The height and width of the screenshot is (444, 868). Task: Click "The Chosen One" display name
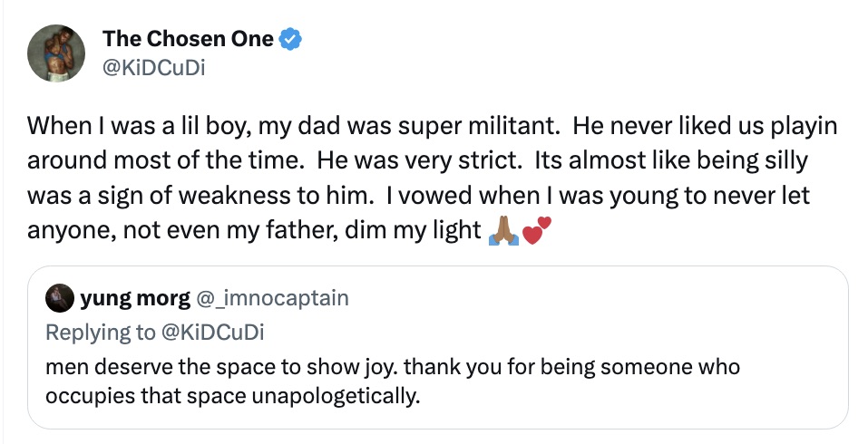[189, 38]
